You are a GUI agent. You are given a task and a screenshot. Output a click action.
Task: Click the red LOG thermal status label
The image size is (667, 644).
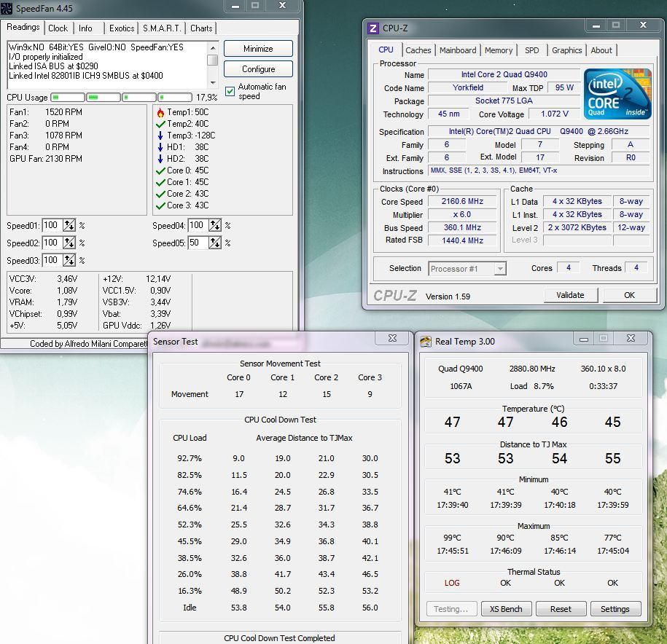[x=452, y=583]
